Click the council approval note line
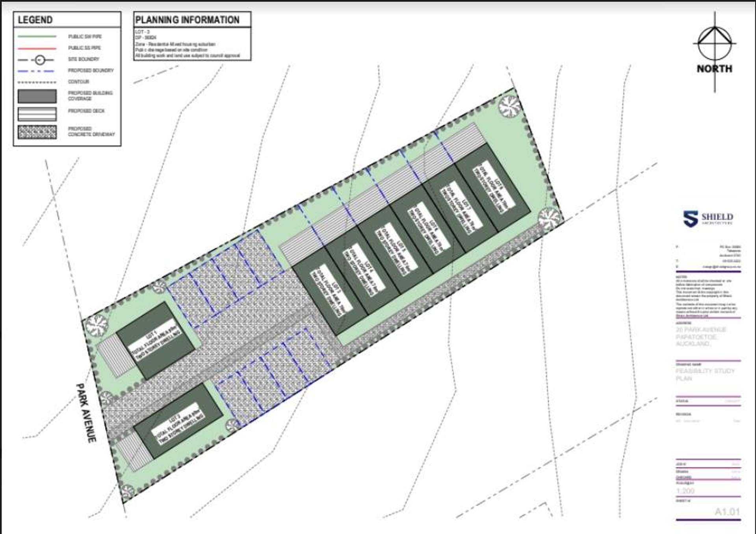Screen dimensions: 756x534 tap(188, 56)
